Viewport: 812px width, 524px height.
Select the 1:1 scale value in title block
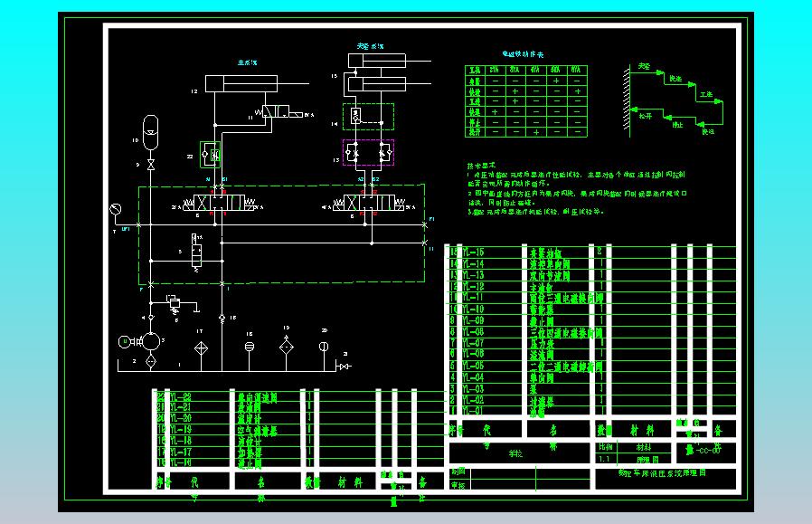tap(604, 459)
